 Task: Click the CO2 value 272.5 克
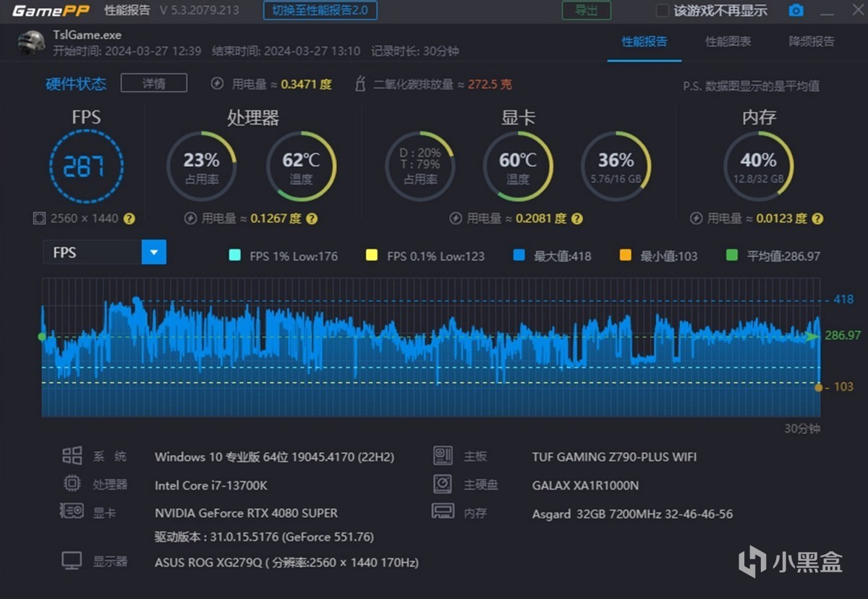click(x=490, y=84)
